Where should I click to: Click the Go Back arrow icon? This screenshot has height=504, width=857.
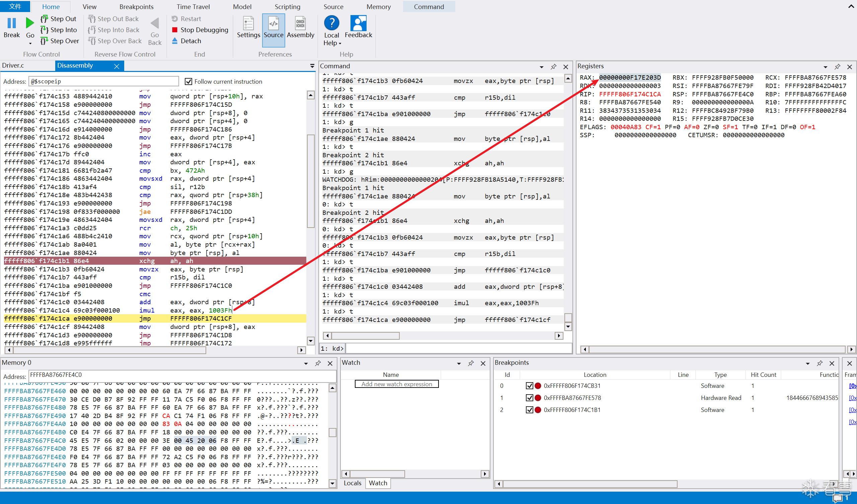pos(155,23)
